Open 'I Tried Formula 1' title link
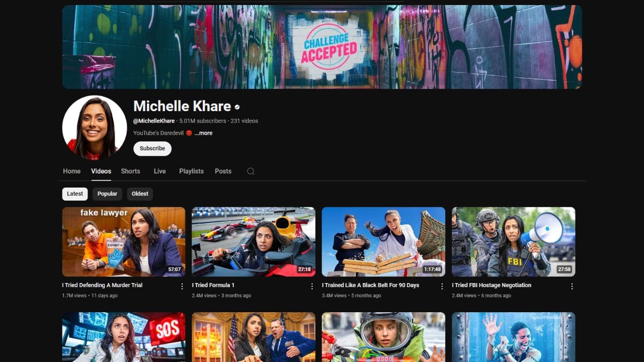This screenshot has width=644, height=362. pos(213,285)
